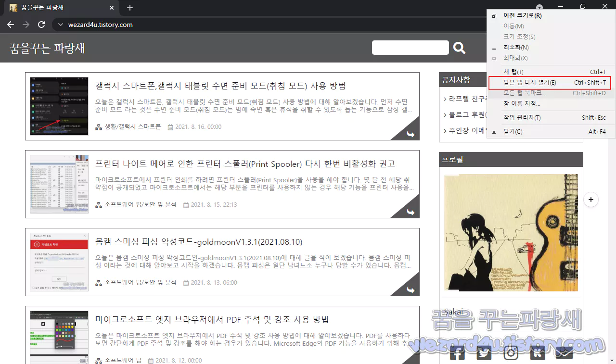Click the 프로필 section header
This screenshot has width=616, height=364.
pyautogui.click(x=452, y=159)
